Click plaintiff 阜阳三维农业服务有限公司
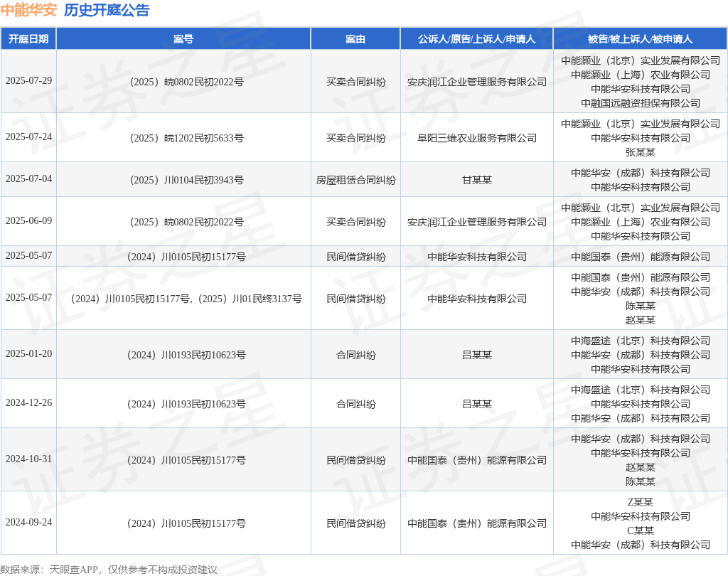728x576 pixels. 477,138
